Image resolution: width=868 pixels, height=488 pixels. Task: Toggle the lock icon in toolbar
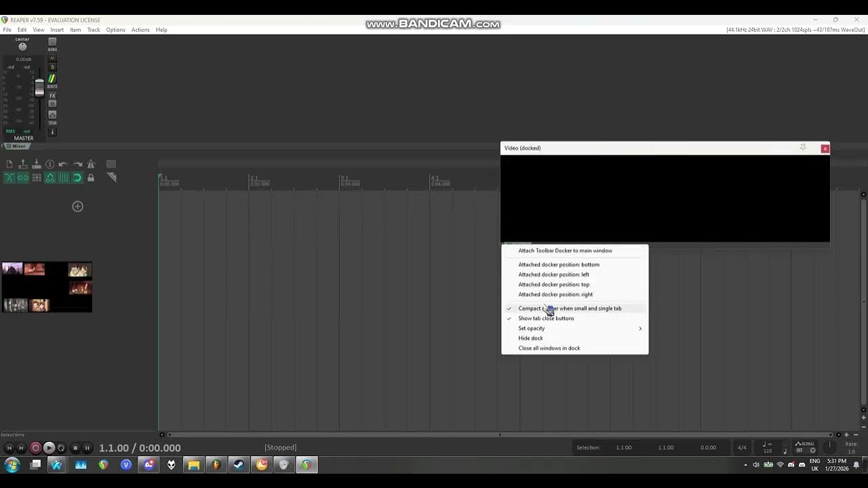[x=91, y=178]
